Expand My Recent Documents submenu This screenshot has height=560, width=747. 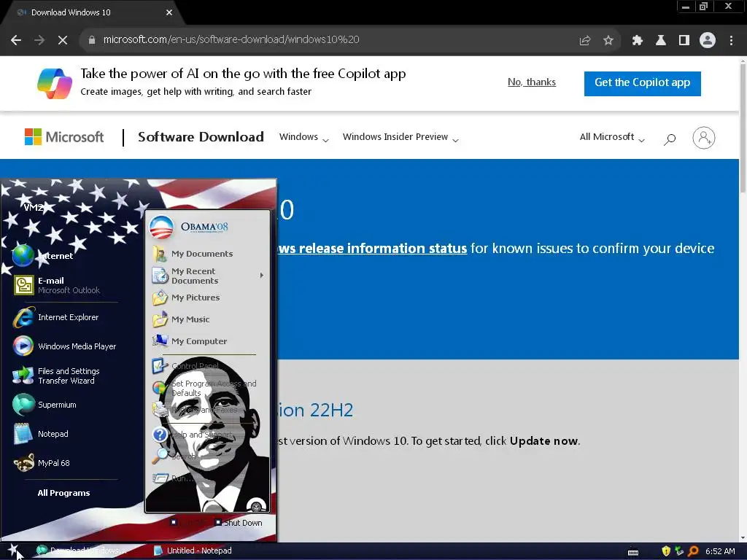click(208, 276)
